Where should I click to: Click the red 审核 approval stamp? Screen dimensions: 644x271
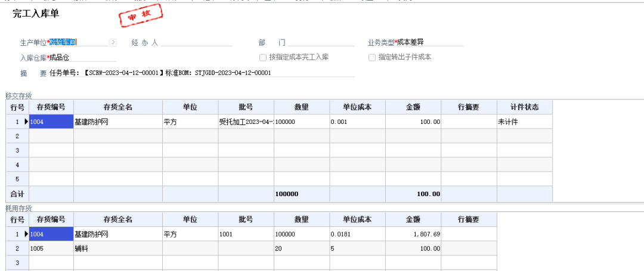[x=137, y=18]
